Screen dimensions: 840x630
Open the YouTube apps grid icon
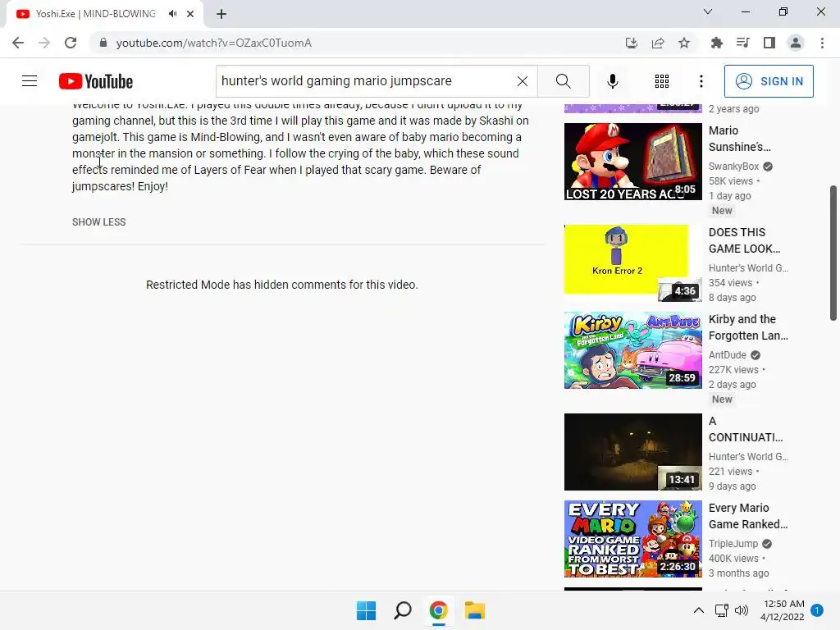tap(662, 81)
